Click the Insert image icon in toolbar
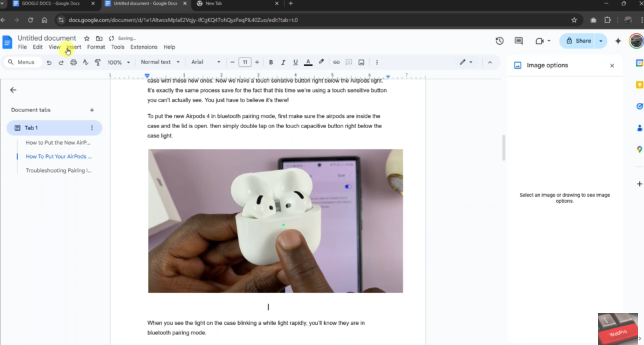Screen dimensions: 644x345 pos(361,63)
